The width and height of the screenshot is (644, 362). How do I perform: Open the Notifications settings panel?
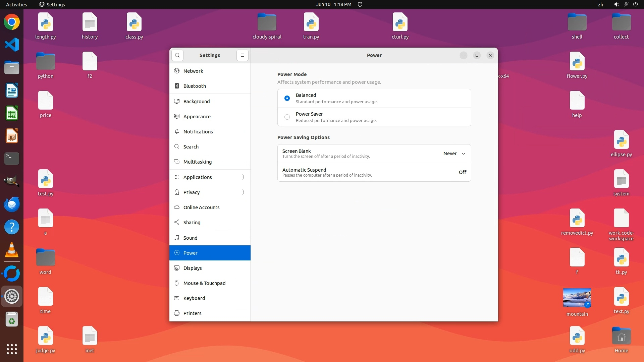pos(198,132)
